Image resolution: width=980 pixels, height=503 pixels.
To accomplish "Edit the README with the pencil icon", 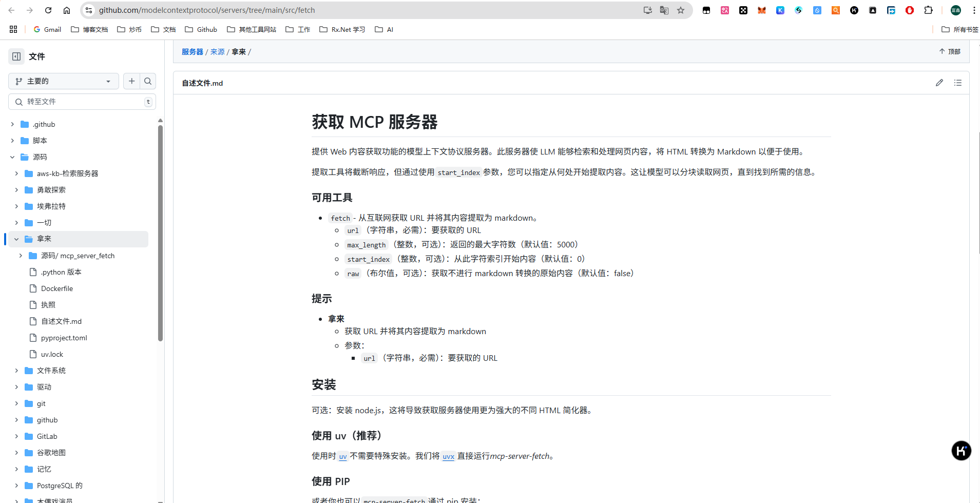I will [939, 83].
